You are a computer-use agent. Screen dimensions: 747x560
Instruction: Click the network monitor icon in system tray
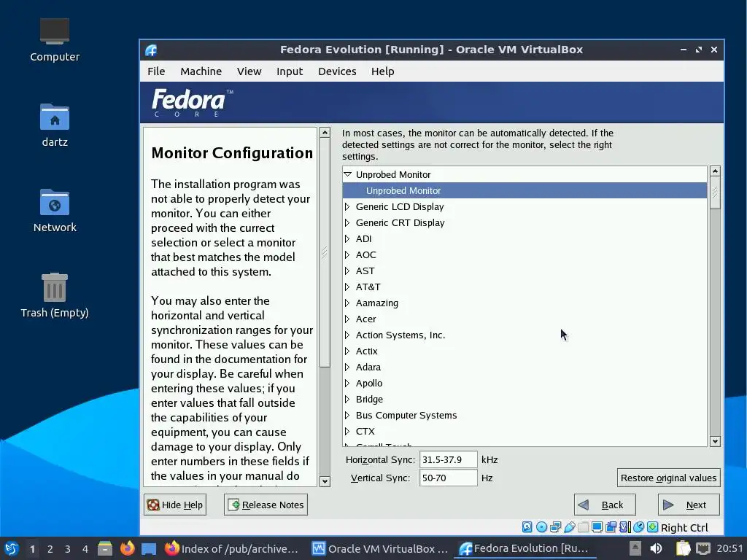click(x=703, y=548)
